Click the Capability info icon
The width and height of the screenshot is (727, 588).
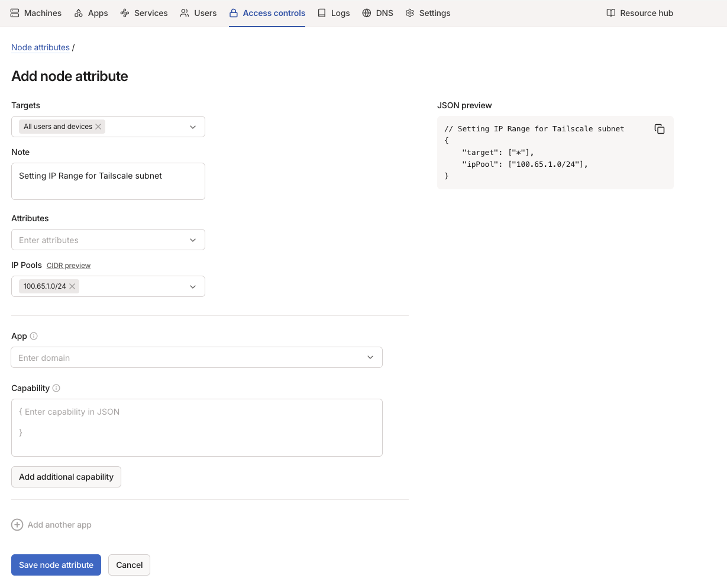[56, 388]
